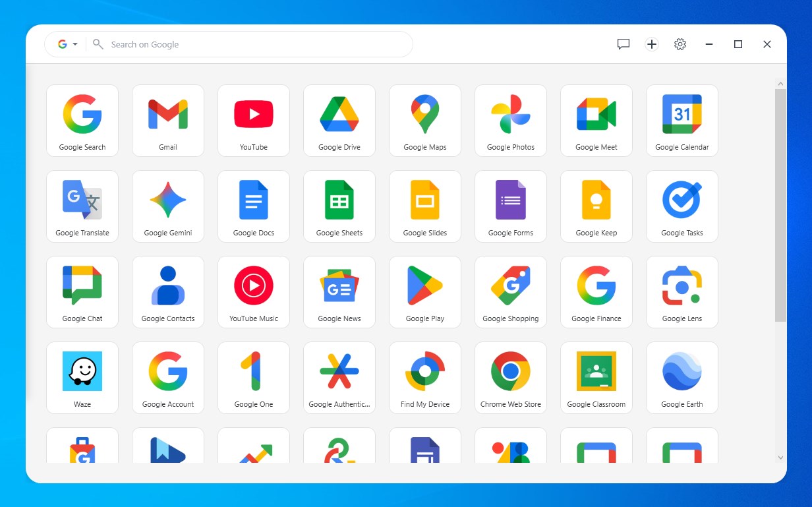This screenshot has width=812, height=507.
Task: Launch Google Classroom
Action: click(x=596, y=378)
